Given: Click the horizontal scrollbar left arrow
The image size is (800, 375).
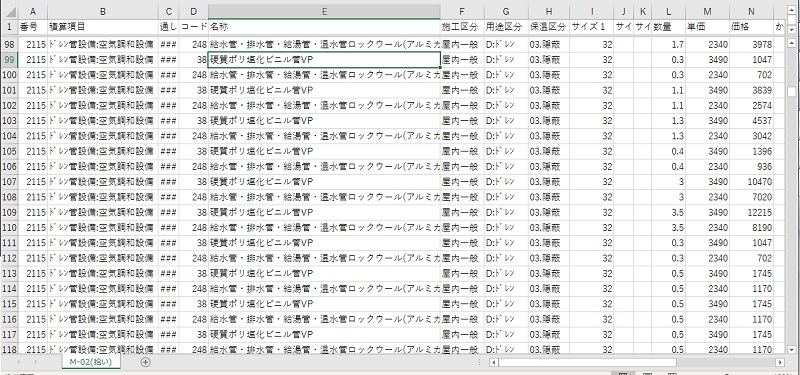Looking at the screenshot, I should pyautogui.click(x=493, y=362).
